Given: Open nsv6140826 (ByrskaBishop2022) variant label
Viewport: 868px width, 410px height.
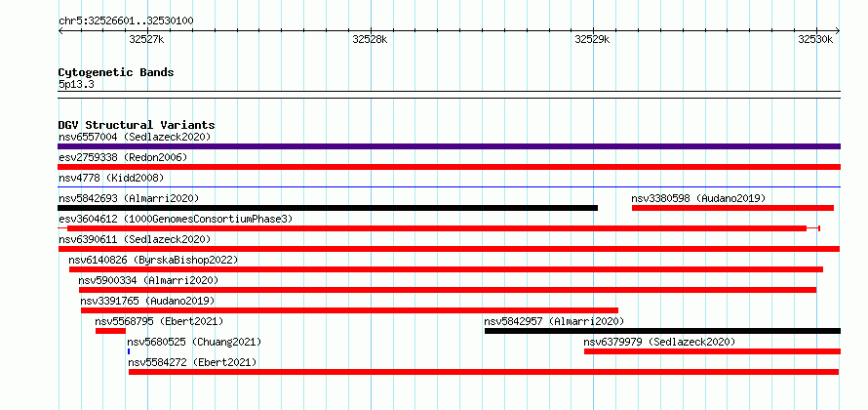Looking at the screenshot, I should pyautogui.click(x=153, y=260).
